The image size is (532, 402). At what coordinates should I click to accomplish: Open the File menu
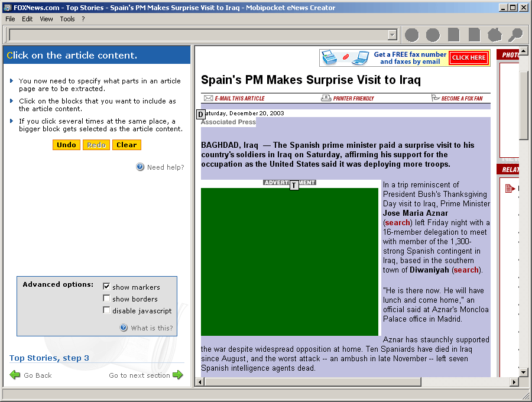[10, 19]
